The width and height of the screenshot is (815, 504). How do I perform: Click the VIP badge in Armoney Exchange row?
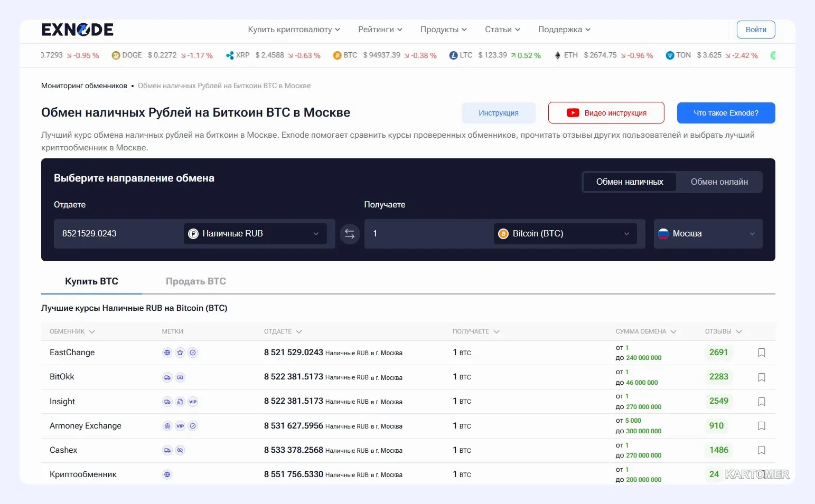pyautogui.click(x=180, y=426)
